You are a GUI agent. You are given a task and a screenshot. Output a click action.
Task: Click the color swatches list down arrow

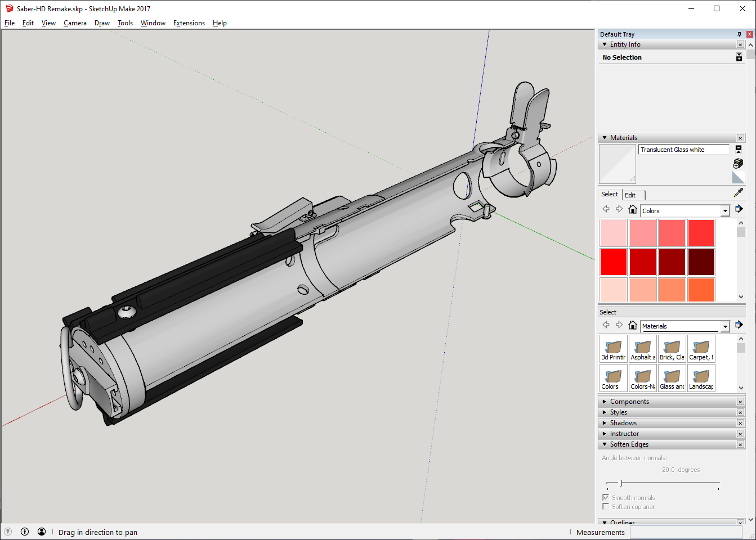pos(741,297)
